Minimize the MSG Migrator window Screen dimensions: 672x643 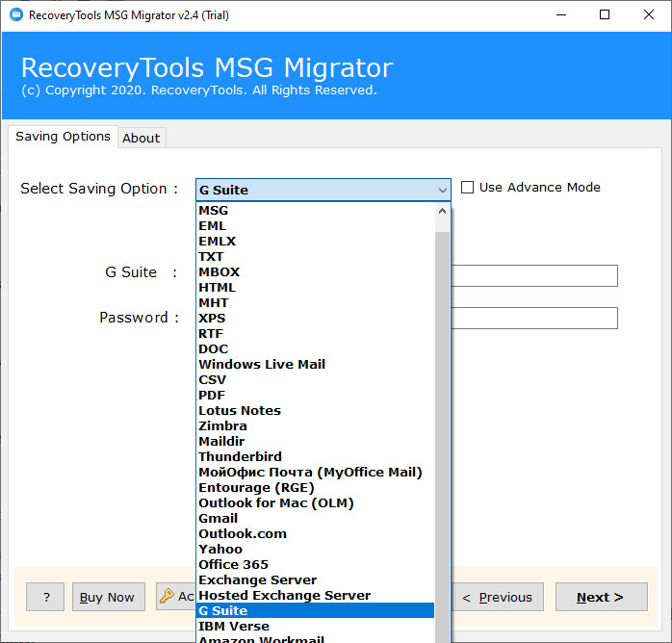point(561,15)
